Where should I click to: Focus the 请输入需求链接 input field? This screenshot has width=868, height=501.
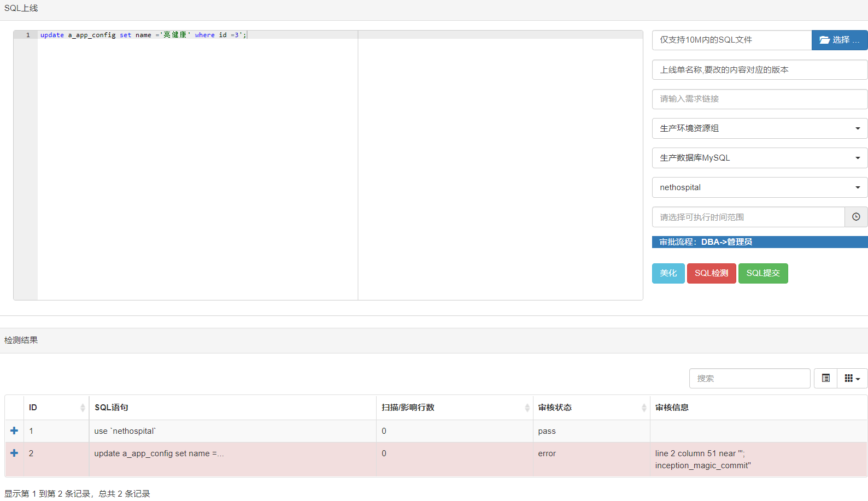(759, 99)
